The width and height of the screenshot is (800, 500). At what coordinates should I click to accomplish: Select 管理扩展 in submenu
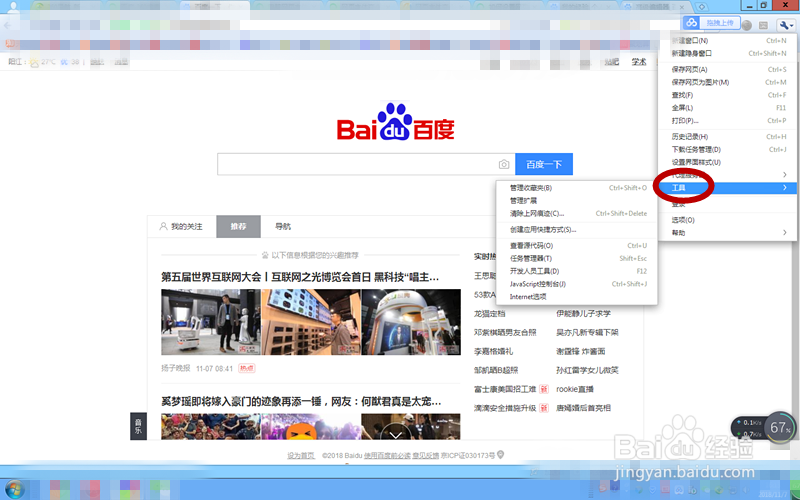[577, 201]
